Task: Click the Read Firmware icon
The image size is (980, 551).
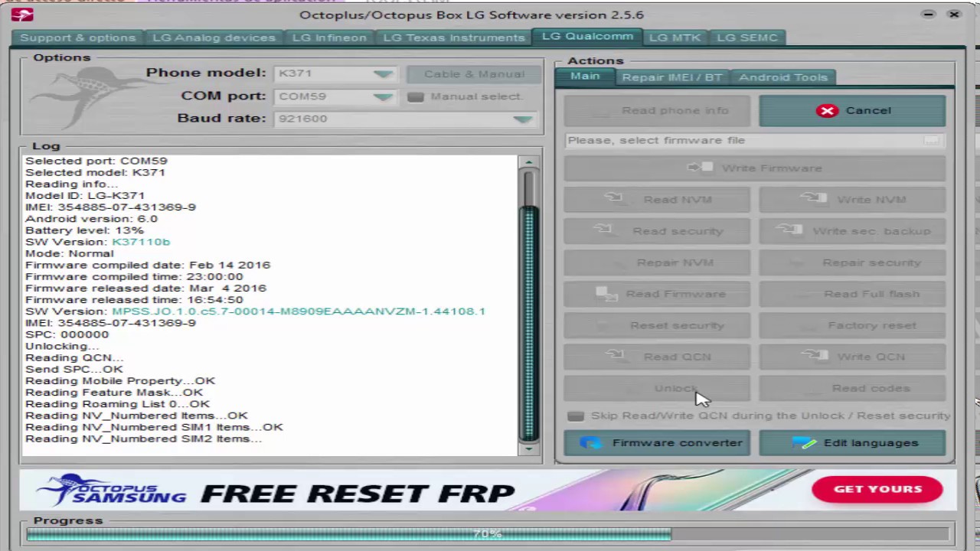Action: pyautogui.click(x=607, y=294)
